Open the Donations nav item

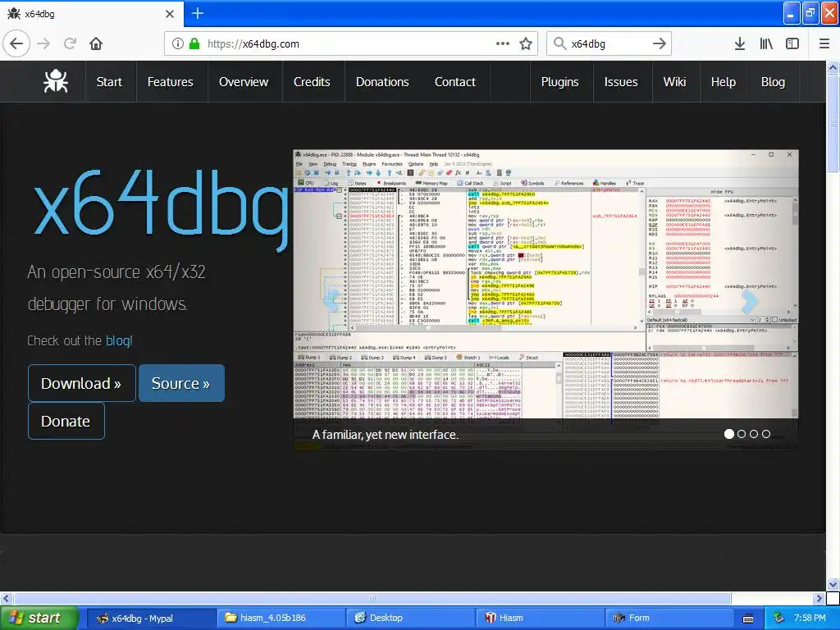point(382,82)
